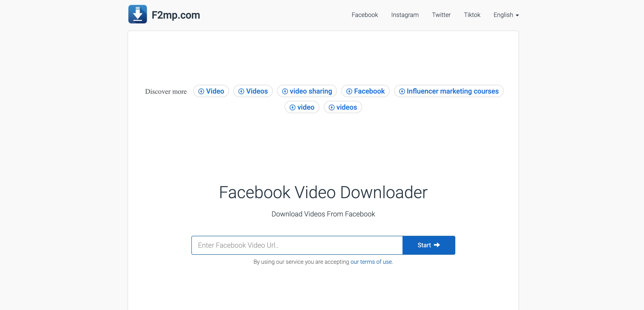Click the flash icon on video sharing tag

click(285, 91)
